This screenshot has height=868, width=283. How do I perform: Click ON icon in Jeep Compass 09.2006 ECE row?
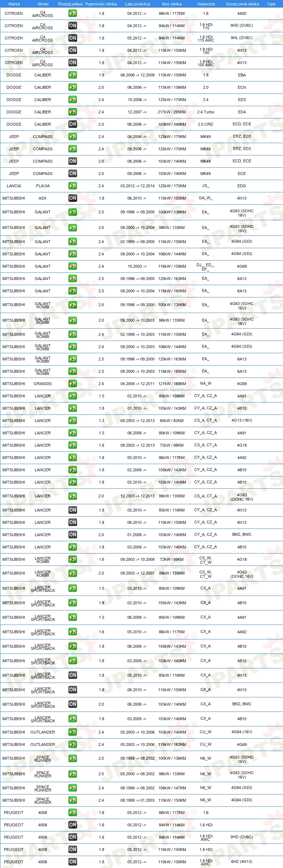point(73,174)
